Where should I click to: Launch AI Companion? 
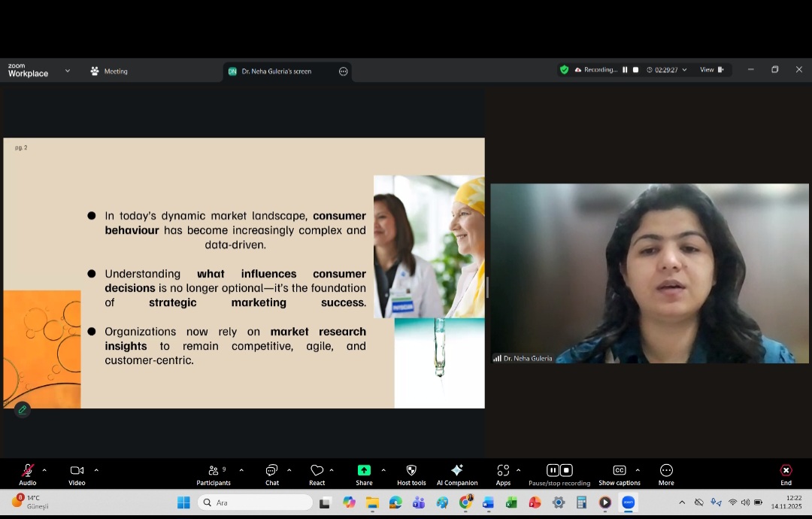pyautogui.click(x=456, y=474)
